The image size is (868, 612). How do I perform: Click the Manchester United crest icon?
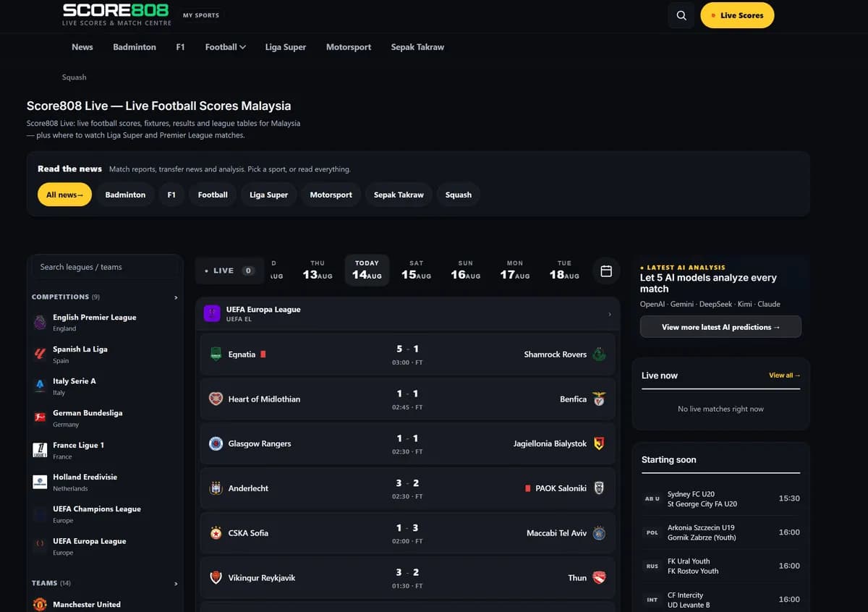pos(41,604)
